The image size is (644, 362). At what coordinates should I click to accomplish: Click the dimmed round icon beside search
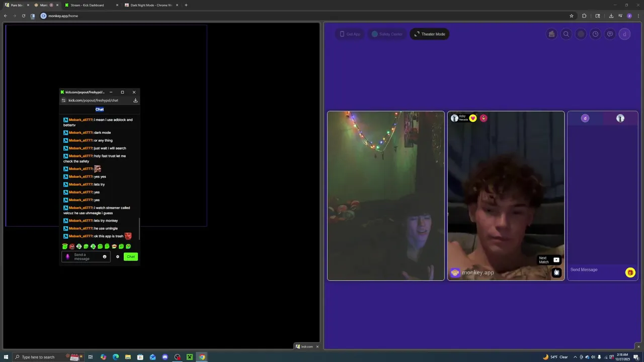tap(581, 34)
